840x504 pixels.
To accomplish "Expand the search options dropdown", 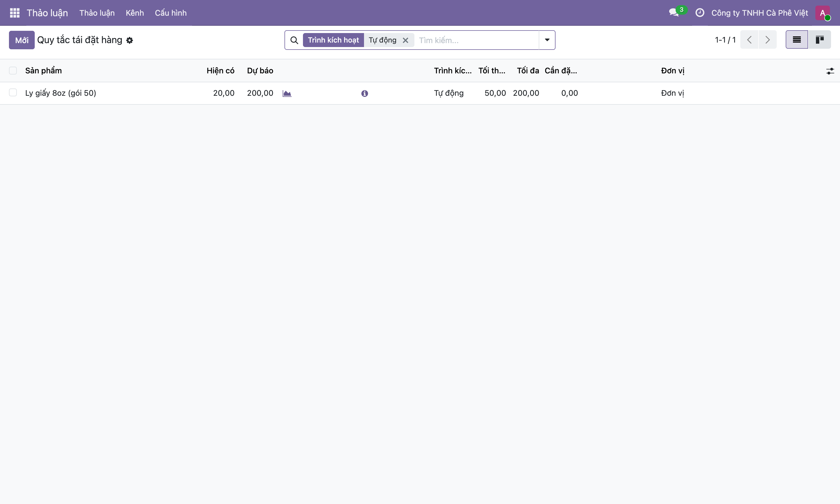I will pyautogui.click(x=547, y=40).
